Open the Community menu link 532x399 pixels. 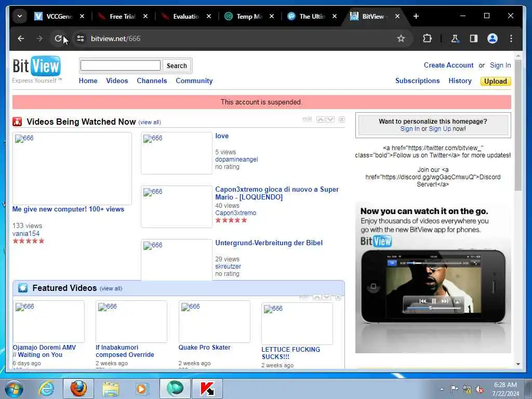[194, 81]
